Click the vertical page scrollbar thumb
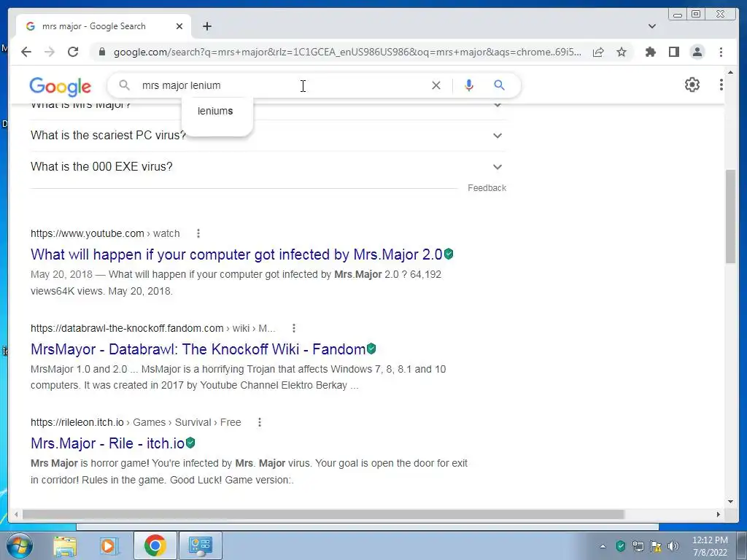The image size is (747, 560). coord(730,216)
